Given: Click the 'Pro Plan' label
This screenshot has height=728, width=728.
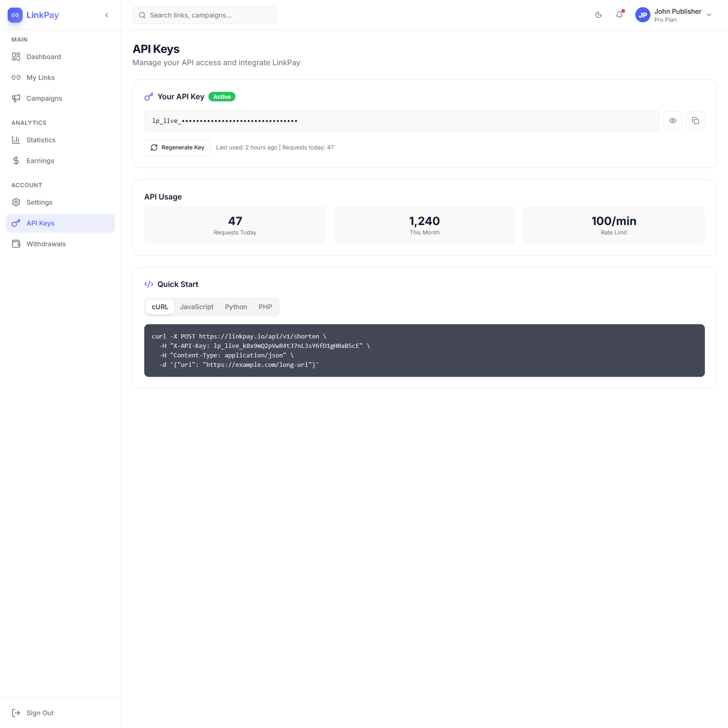Looking at the screenshot, I should pos(665,20).
